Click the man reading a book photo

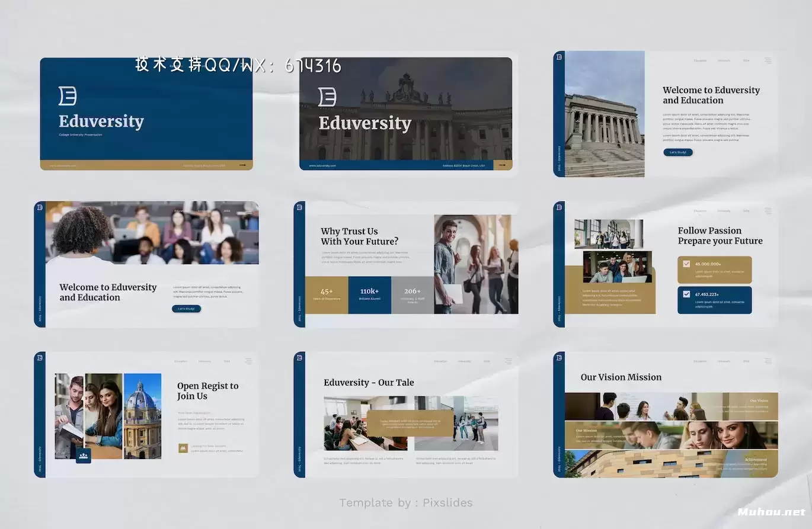pos(69,416)
